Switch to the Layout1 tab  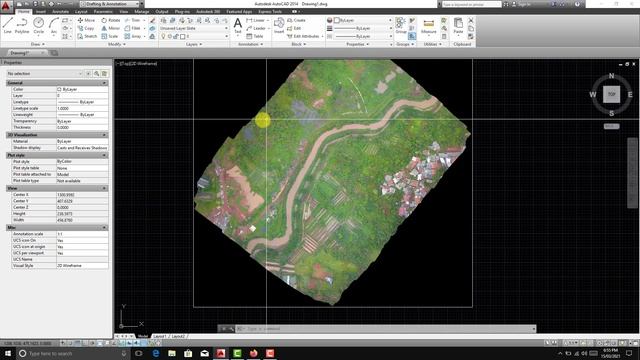[x=160, y=336]
